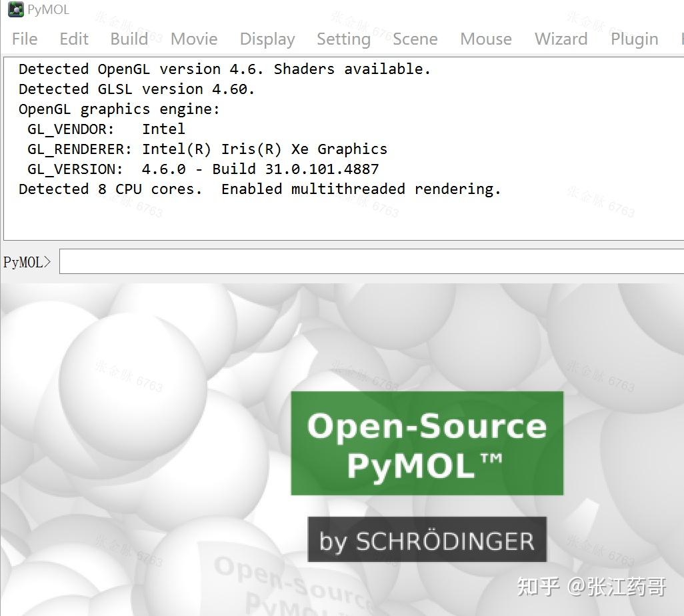This screenshot has width=684, height=616.
Task: Open the Setting menu
Action: click(344, 39)
